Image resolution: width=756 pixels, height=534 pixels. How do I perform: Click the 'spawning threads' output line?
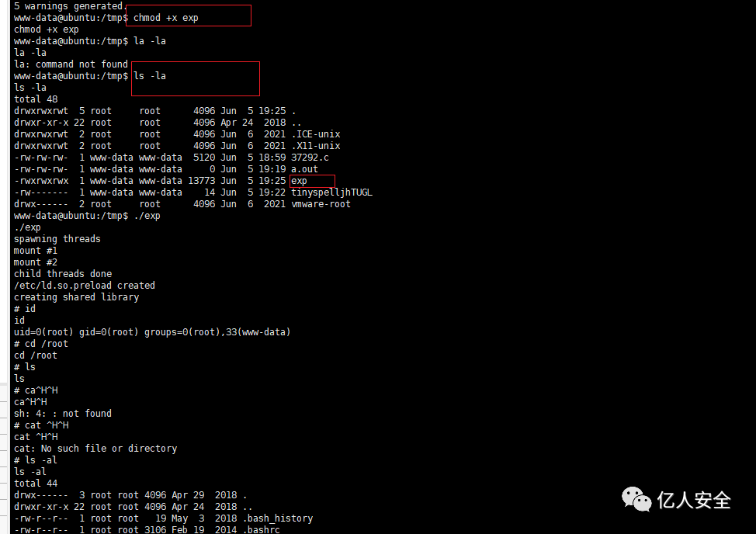(x=57, y=239)
